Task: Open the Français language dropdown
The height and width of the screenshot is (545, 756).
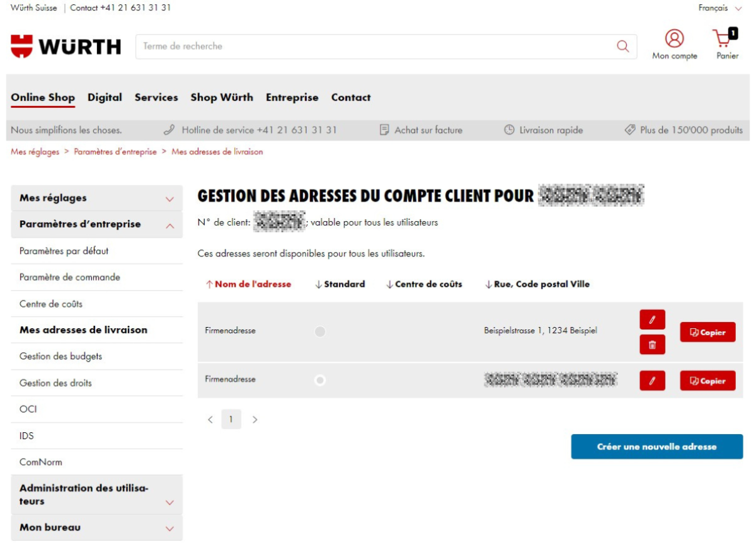Action: (720, 8)
